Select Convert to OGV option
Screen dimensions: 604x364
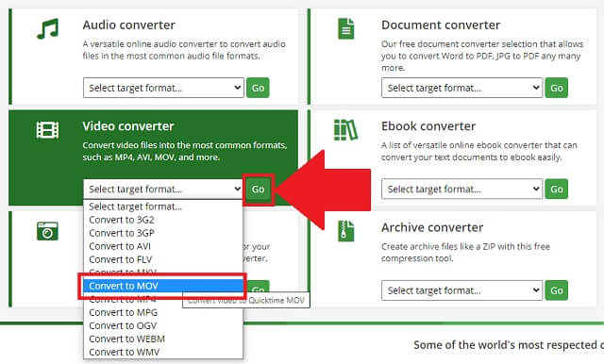pos(163,325)
